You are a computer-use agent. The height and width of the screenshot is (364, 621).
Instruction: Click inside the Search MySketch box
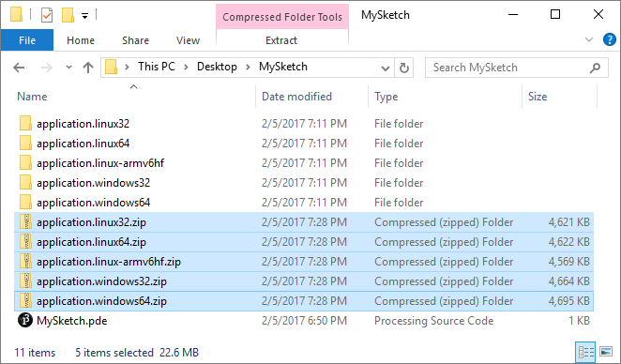click(x=509, y=68)
